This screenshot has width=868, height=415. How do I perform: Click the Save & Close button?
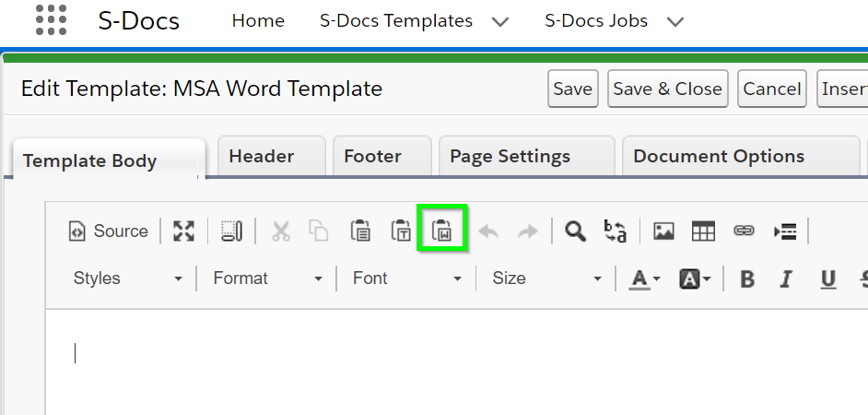tap(668, 89)
